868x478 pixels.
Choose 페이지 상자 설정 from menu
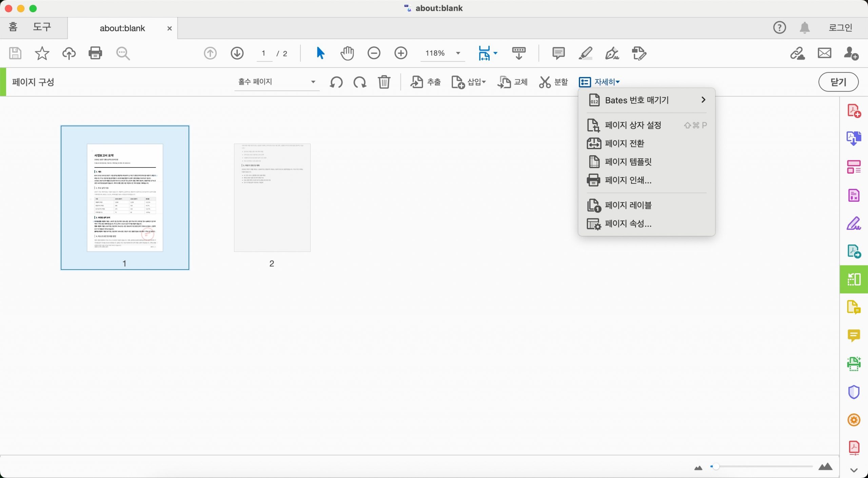647,125
